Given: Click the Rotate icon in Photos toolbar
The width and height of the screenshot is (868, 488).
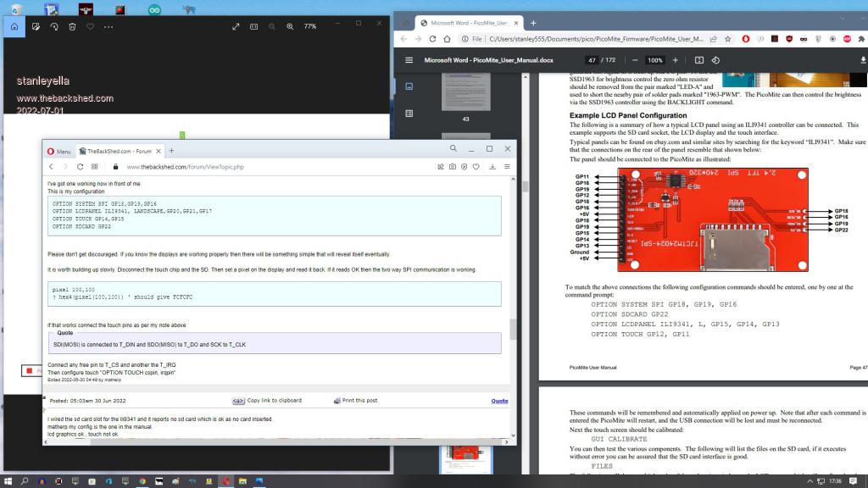Looking at the screenshot, I should point(53,26).
